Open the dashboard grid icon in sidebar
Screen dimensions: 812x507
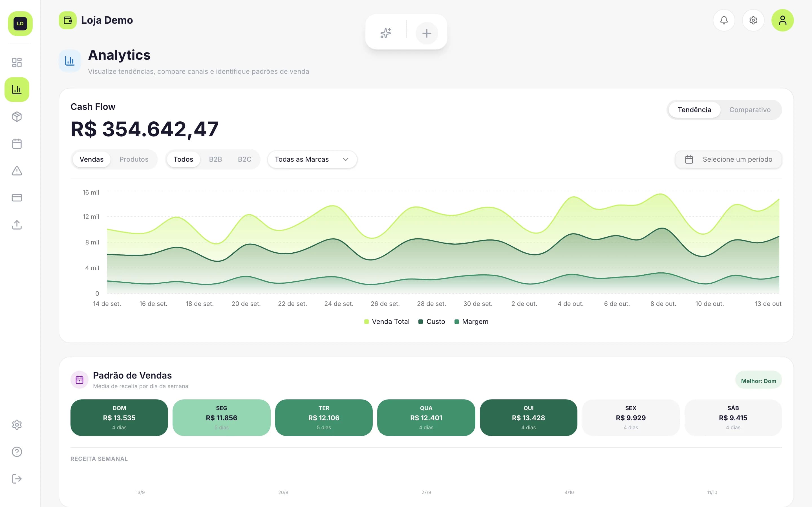point(17,62)
